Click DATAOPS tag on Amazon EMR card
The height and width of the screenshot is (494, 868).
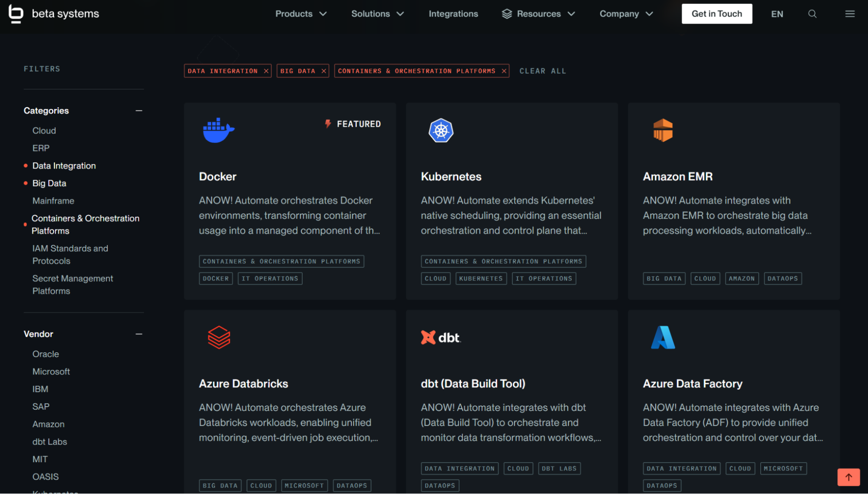coord(782,278)
